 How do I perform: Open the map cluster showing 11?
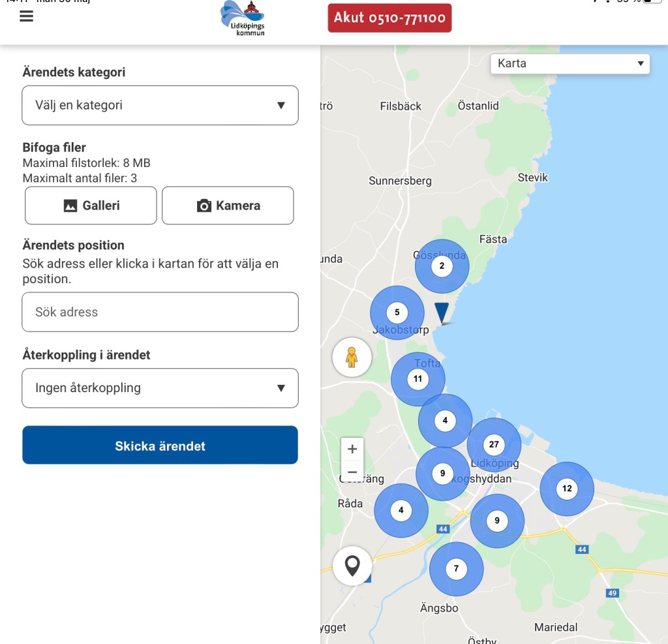pyautogui.click(x=417, y=378)
